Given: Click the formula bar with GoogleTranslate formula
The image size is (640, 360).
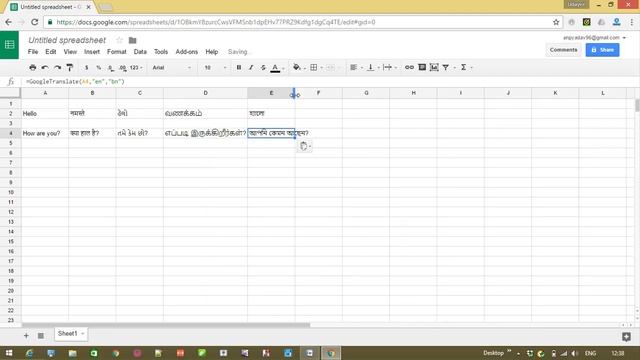Looking at the screenshot, I should click(331, 82).
